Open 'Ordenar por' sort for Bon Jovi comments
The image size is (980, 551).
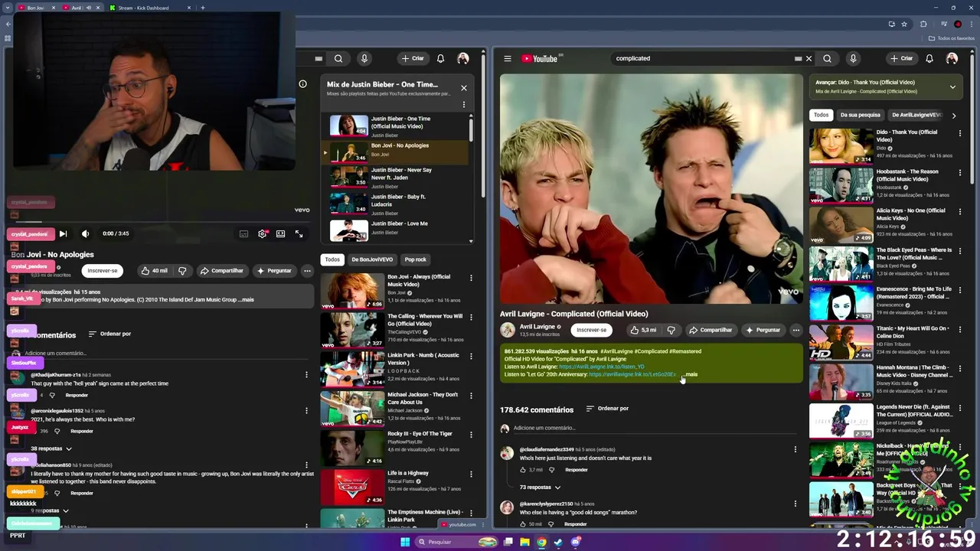tap(109, 334)
